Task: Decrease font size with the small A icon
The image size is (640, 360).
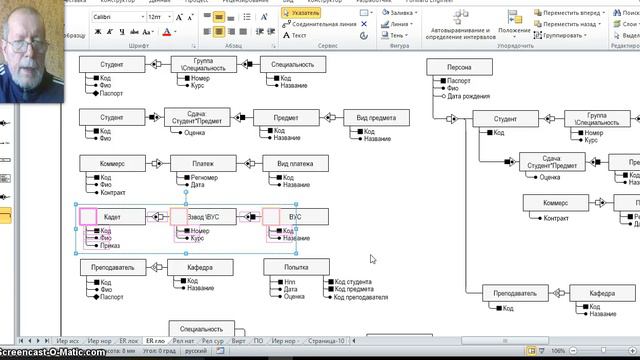Action: 190,17
